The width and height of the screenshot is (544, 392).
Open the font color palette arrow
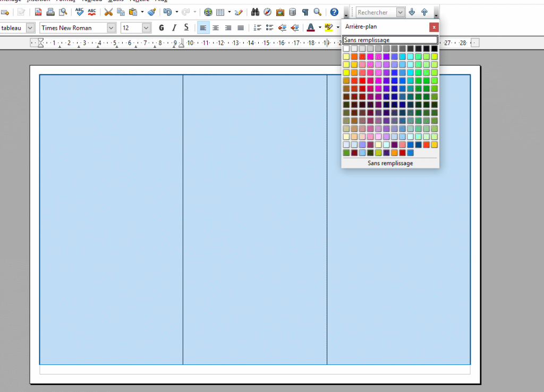pos(320,28)
